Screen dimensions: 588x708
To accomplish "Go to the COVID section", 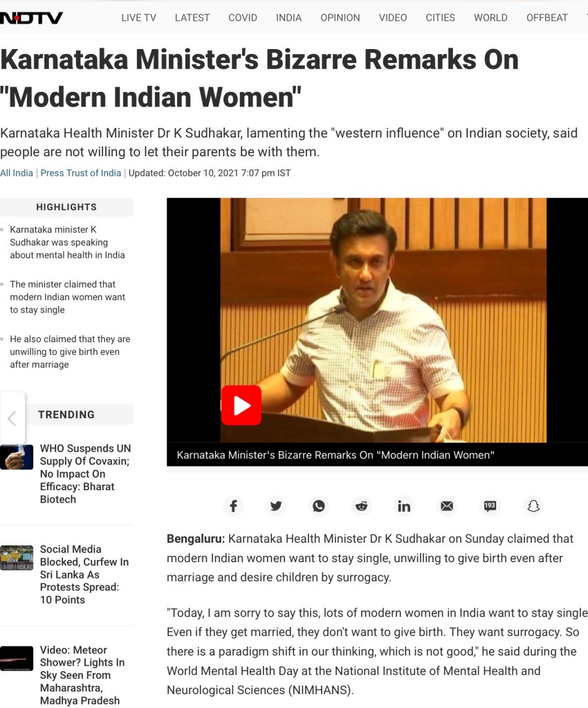I will coord(243,17).
